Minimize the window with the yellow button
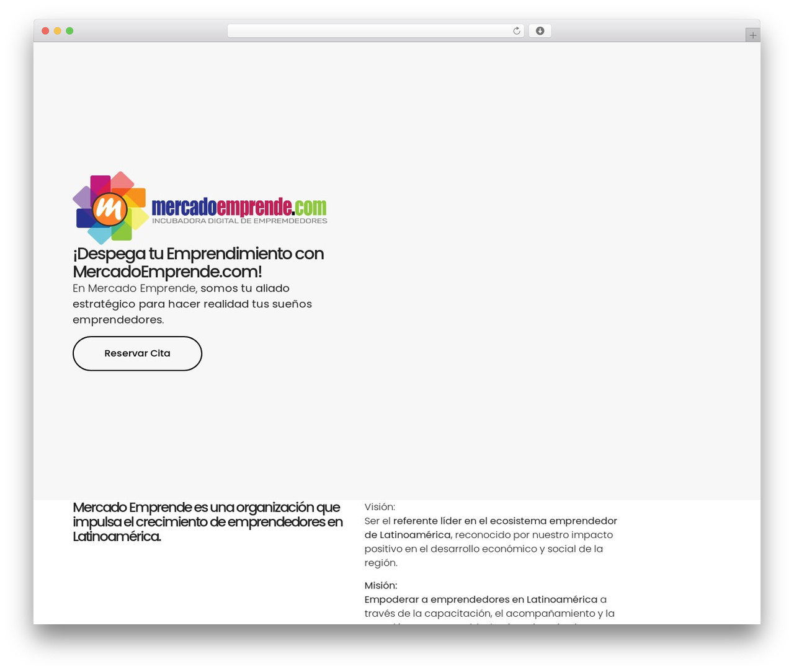 [58, 31]
